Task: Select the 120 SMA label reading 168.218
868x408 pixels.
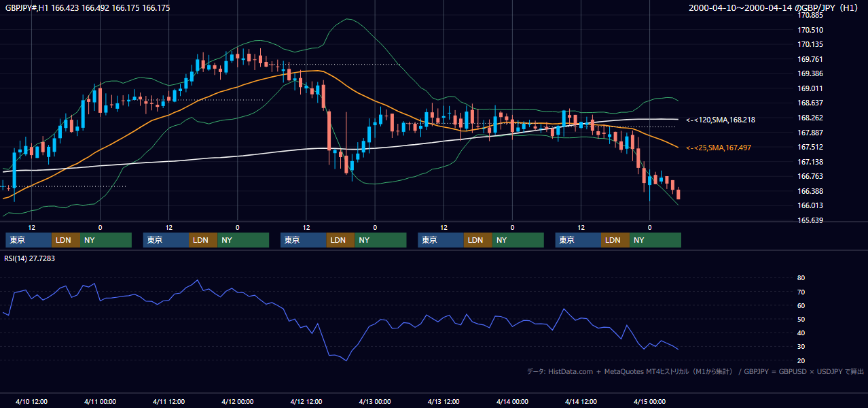Action: coord(721,120)
